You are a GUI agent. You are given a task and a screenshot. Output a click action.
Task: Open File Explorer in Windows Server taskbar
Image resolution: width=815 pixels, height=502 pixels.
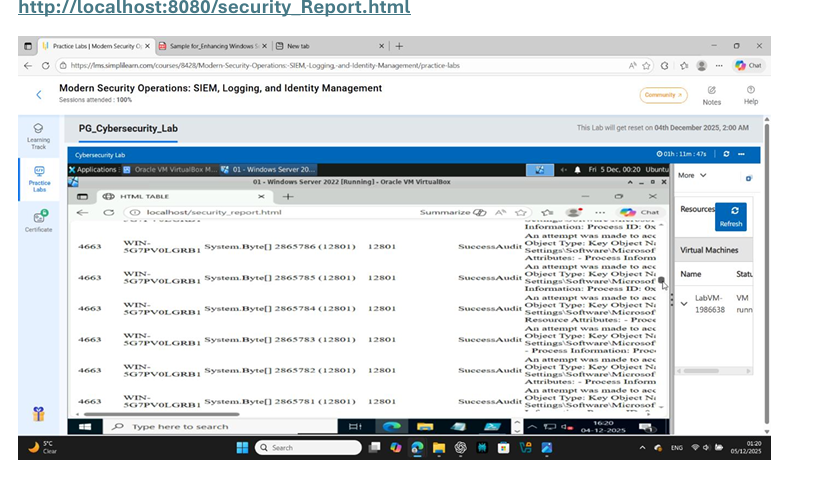(425, 427)
